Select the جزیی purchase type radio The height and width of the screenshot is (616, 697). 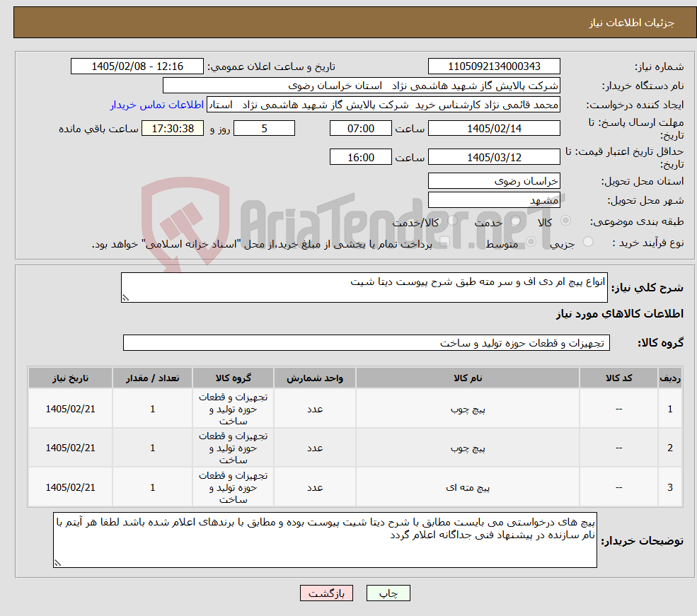pos(588,242)
